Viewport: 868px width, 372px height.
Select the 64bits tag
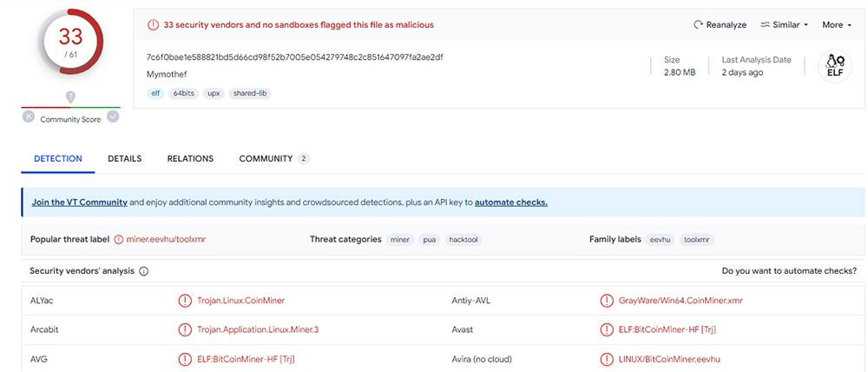click(184, 94)
